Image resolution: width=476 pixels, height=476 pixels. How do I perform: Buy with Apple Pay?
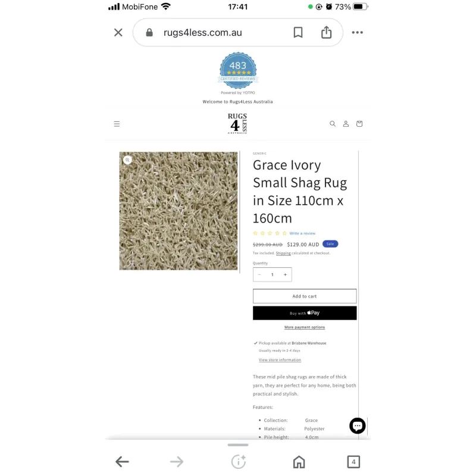(305, 313)
